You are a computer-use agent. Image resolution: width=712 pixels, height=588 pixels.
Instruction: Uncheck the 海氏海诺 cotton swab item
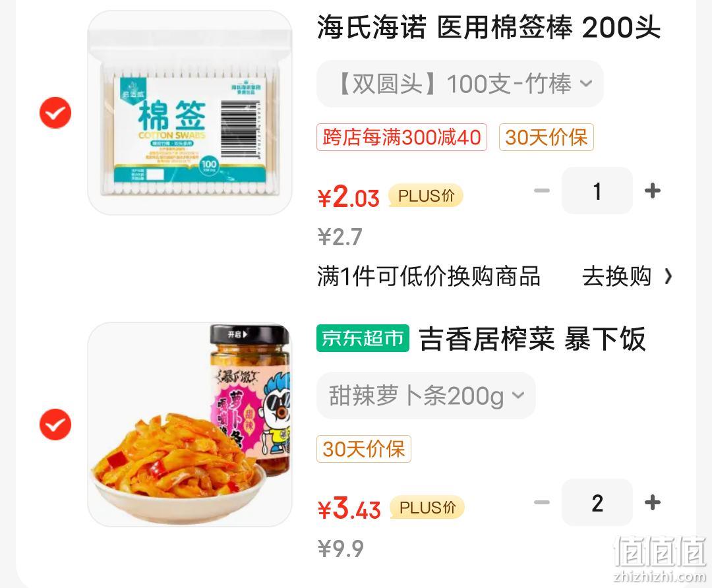click(55, 113)
